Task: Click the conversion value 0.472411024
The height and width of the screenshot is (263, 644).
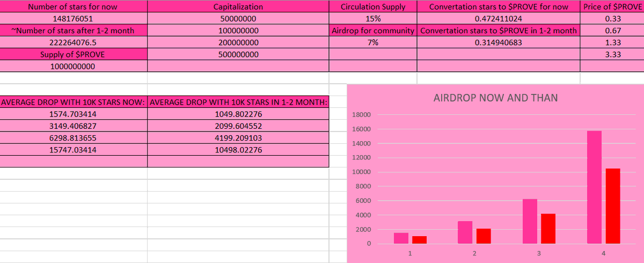Action: [x=499, y=19]
